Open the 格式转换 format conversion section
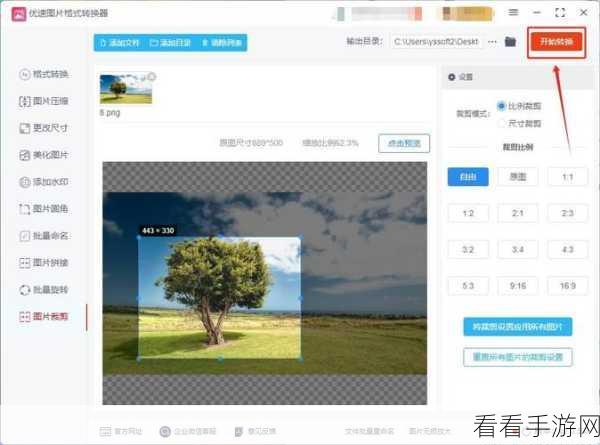This screenshot has height=445, width=600. point(44,74)
